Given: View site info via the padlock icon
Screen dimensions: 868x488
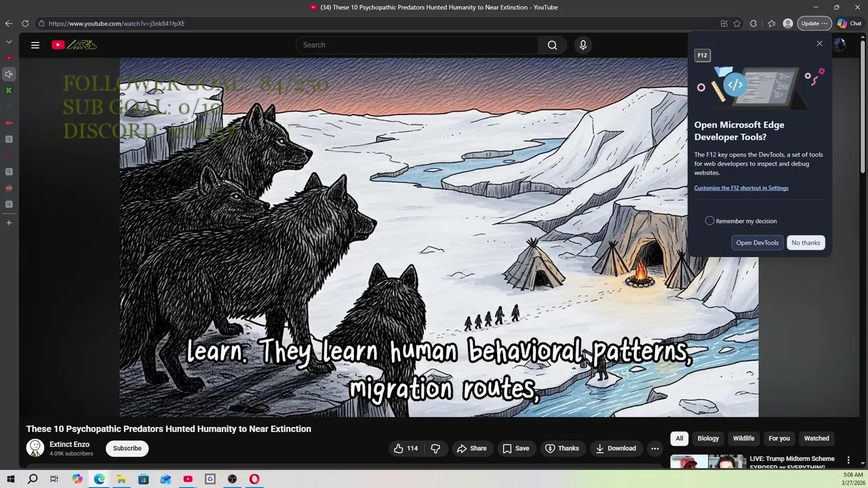Looking at the screenshot, I should coord(41,23).
